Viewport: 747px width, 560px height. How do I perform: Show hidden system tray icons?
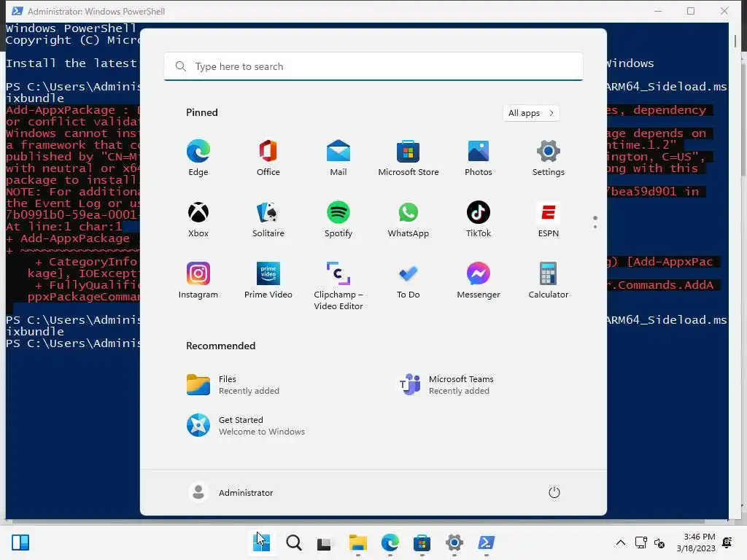(621, 542)
